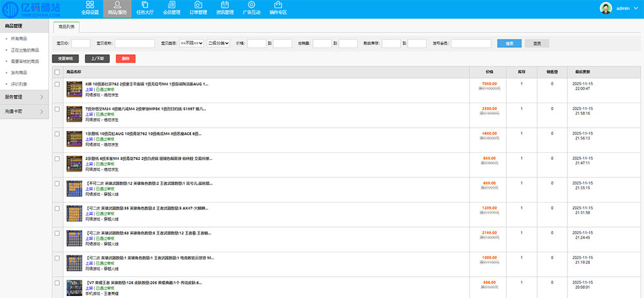Expand the 充值卡密 sidebar section
The width and height of the screenshot is (644, 298).
point(24,112)
